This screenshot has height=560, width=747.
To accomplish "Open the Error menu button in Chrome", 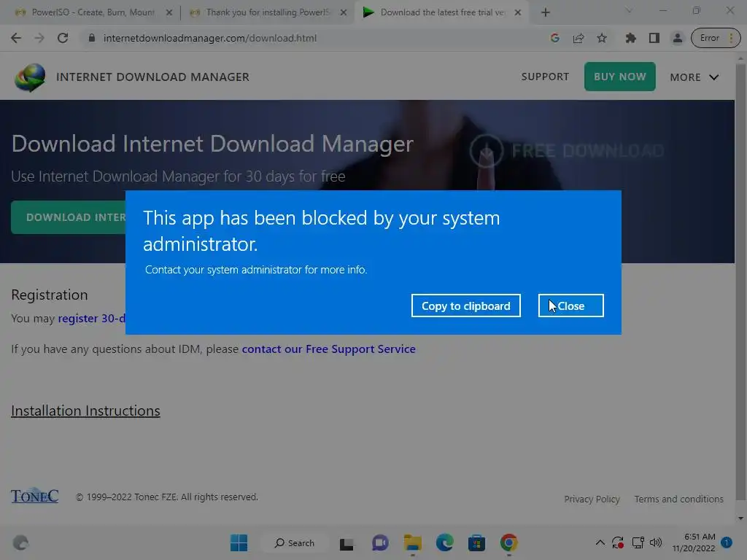I will coord(716,38).
